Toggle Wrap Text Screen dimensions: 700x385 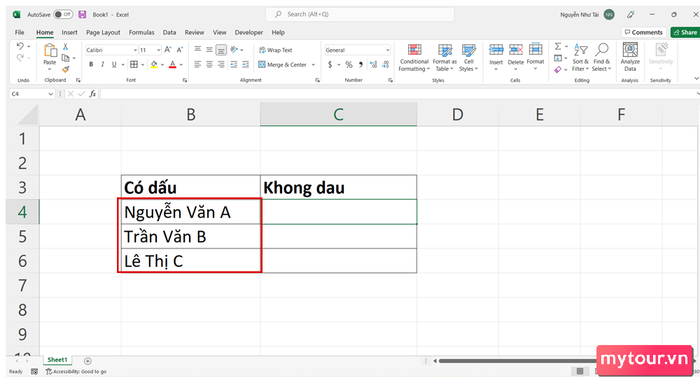point(275,50)
